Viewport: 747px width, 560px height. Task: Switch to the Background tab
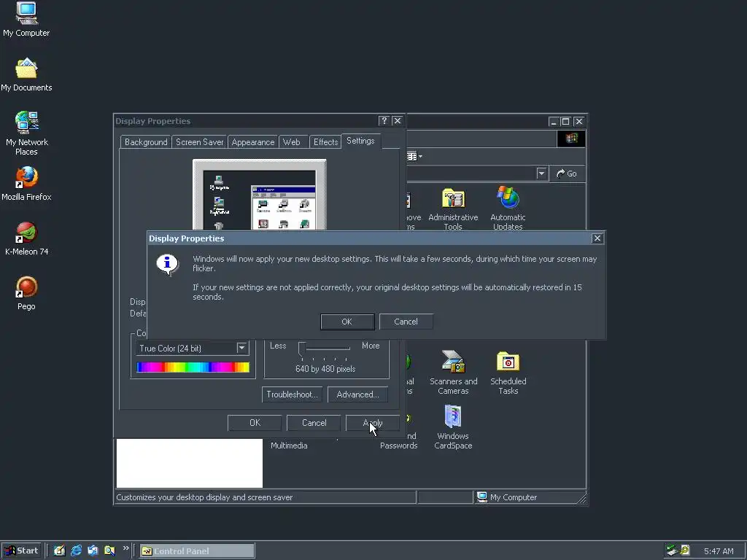[146, 142]
